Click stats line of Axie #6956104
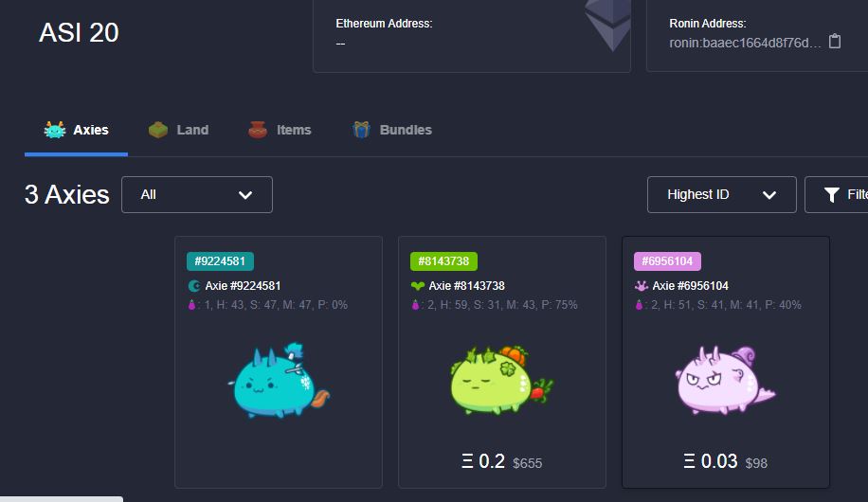The height and width of the screenshot is (502, 868). pos(718,305)
